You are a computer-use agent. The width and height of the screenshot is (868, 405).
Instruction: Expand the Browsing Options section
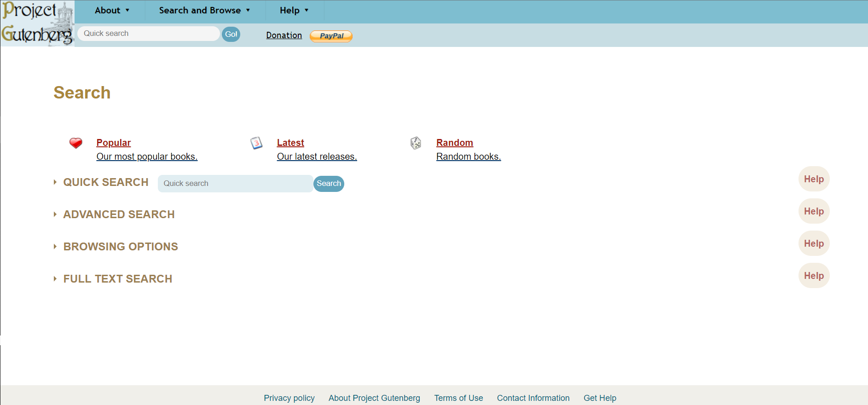tap(120, 247)
